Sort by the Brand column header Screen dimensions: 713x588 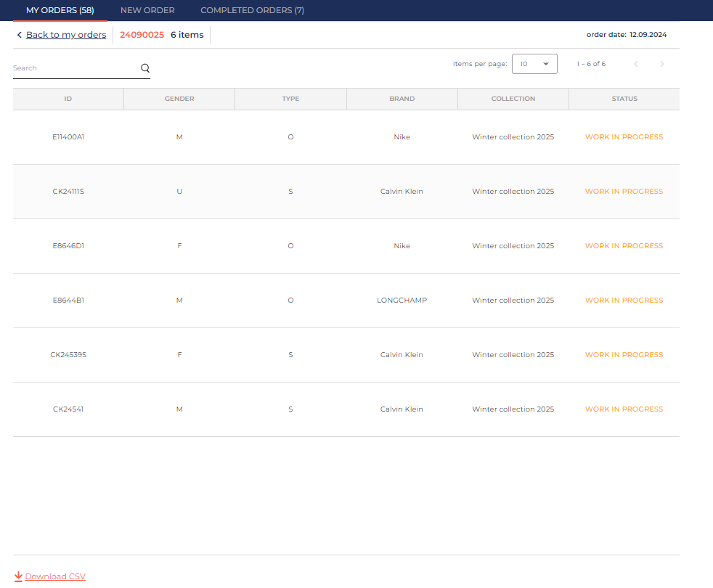402,99
